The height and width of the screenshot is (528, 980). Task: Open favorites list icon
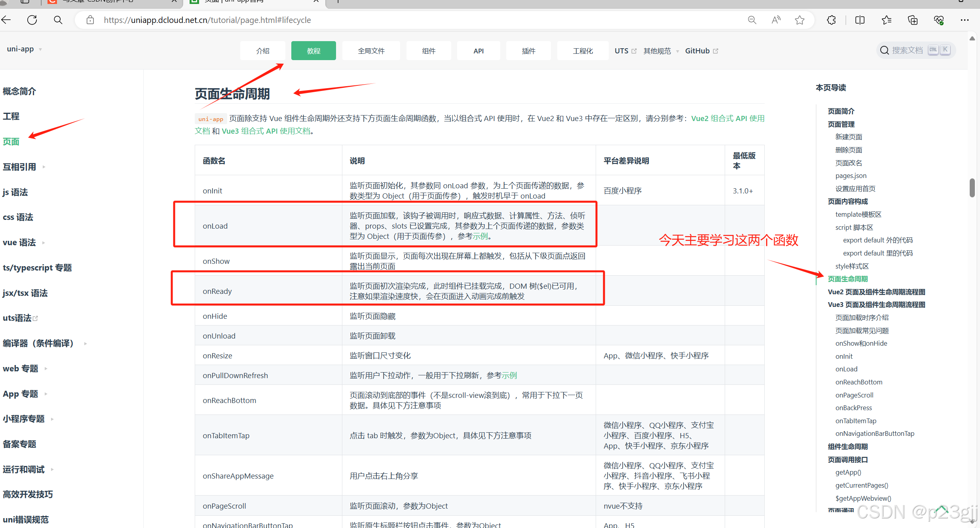[886, 20]
